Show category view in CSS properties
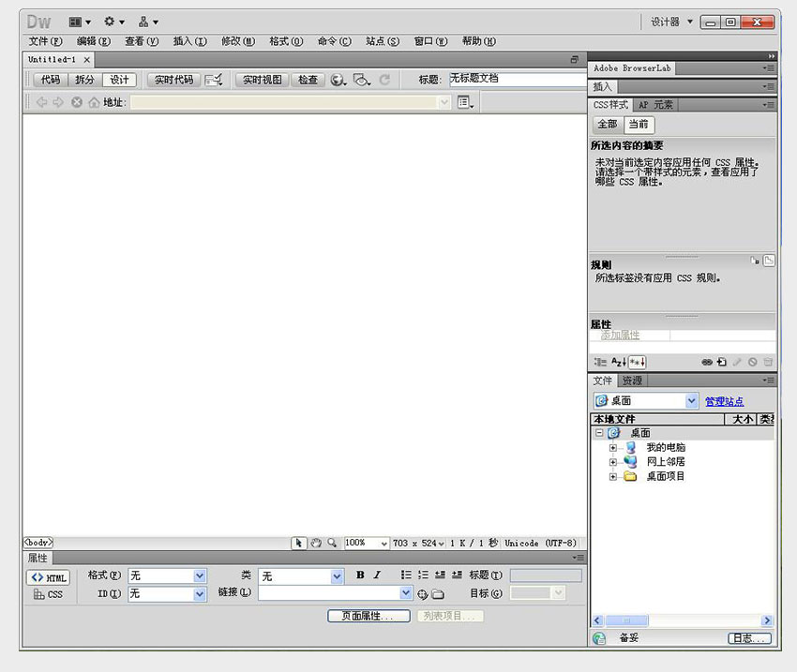This screenshot has height=672, width=797. point(600,362)
